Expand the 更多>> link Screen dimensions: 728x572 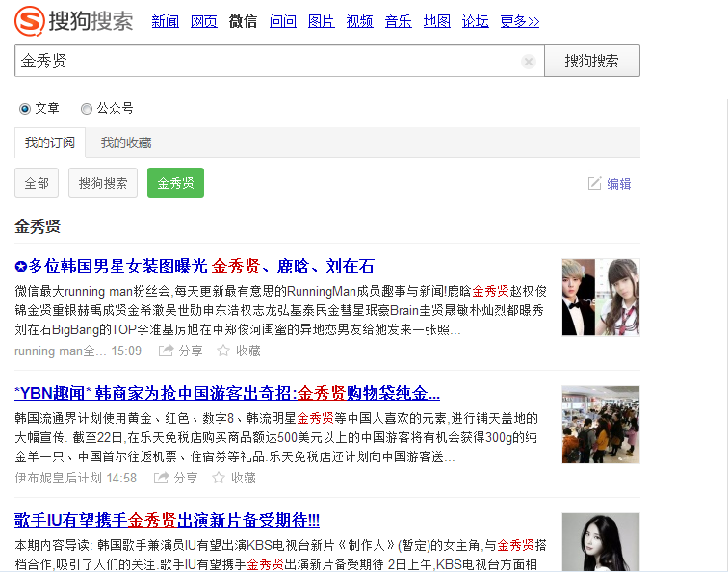(520, 21)
